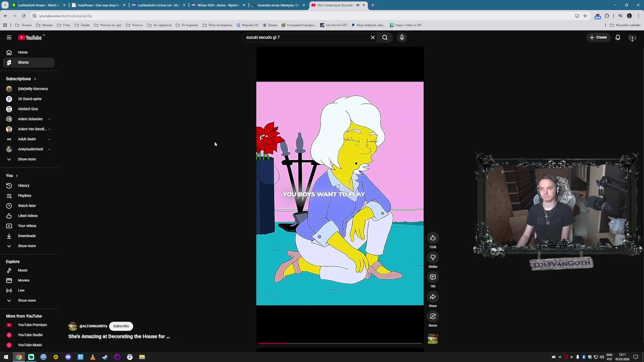The height and width of the screenshot is (362, 644).
Task: Open the YouTube hamburger guide menu
Action: point(9,37)
